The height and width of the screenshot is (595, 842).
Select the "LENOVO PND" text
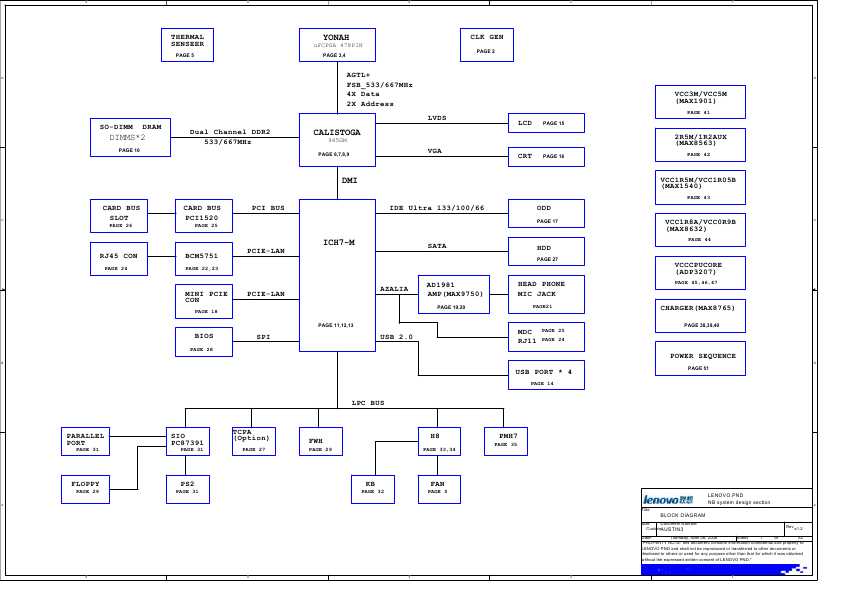[725, 495]
